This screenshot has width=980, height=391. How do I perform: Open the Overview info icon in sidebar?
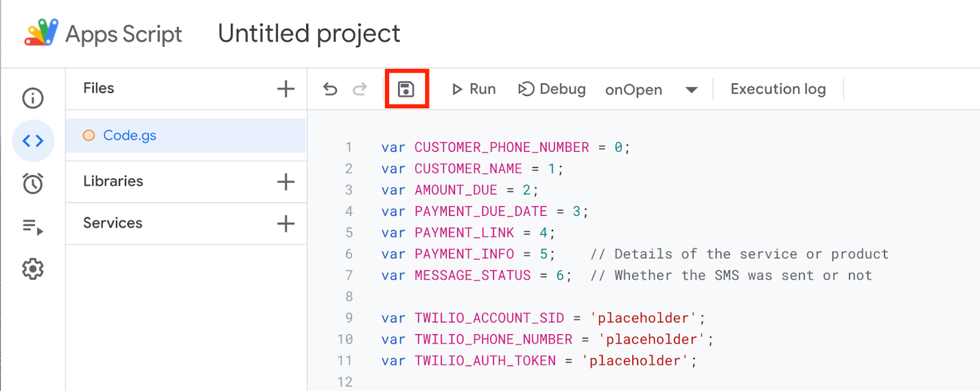click(x=33, y=98)
